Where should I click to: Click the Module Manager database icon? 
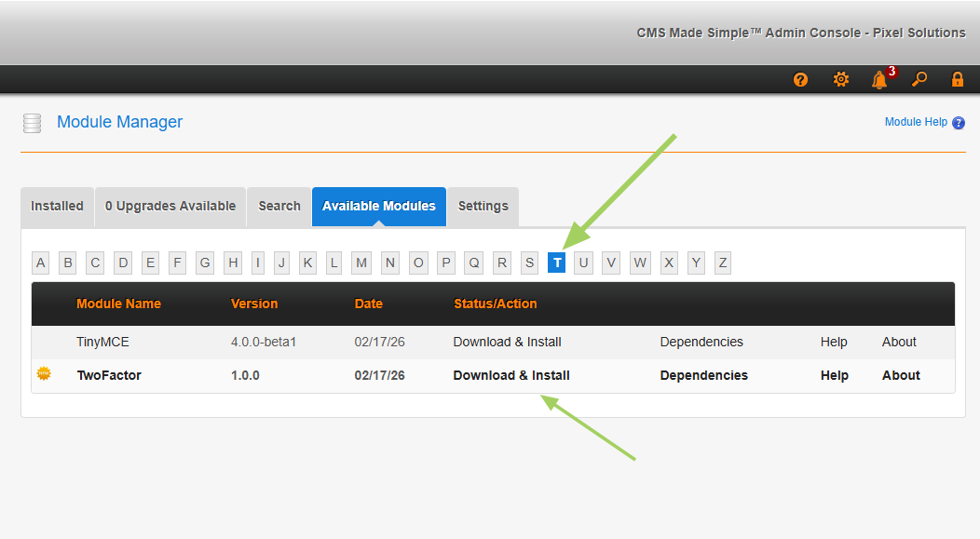pyautogui.click(x=33, y=123)
